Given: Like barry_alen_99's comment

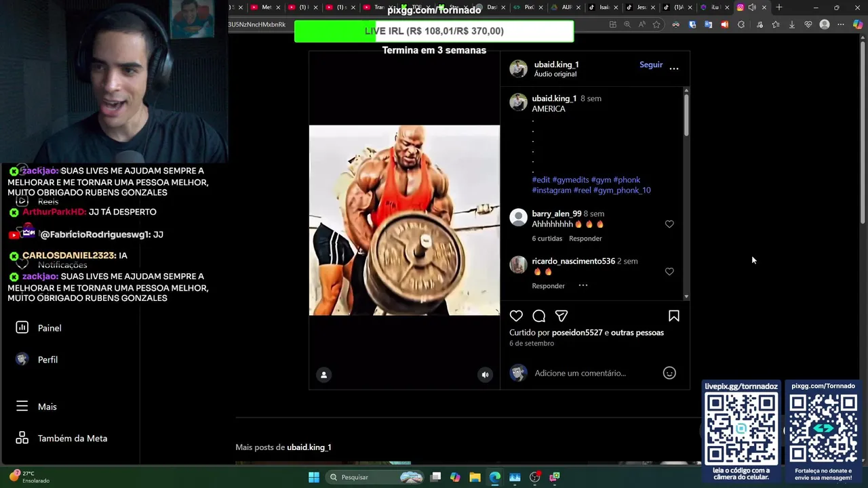Looking at the screenshot, I should point(669,224).
